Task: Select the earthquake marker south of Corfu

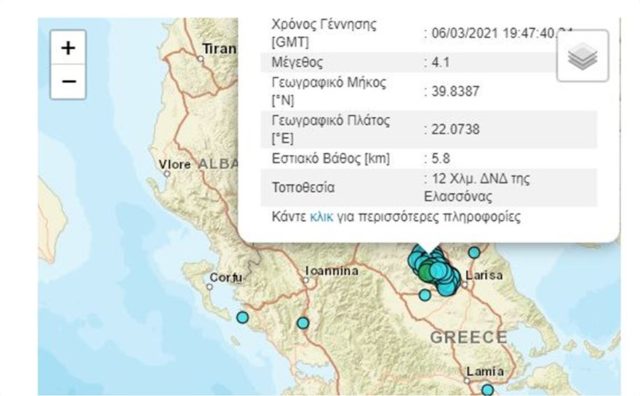Action: point(242,317)
